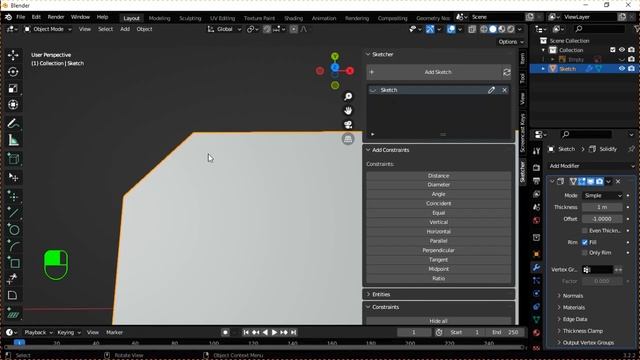Open the File menu
640x360 pixels.
(20, 17)
